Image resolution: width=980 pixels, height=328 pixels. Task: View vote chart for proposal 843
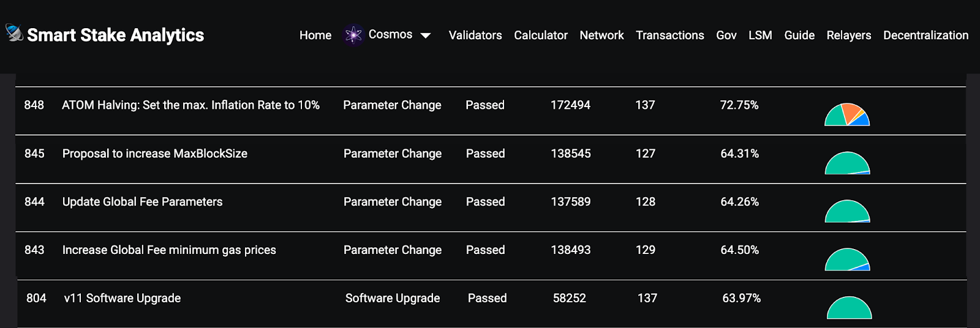pyautogui.click(x=847, y=259)
